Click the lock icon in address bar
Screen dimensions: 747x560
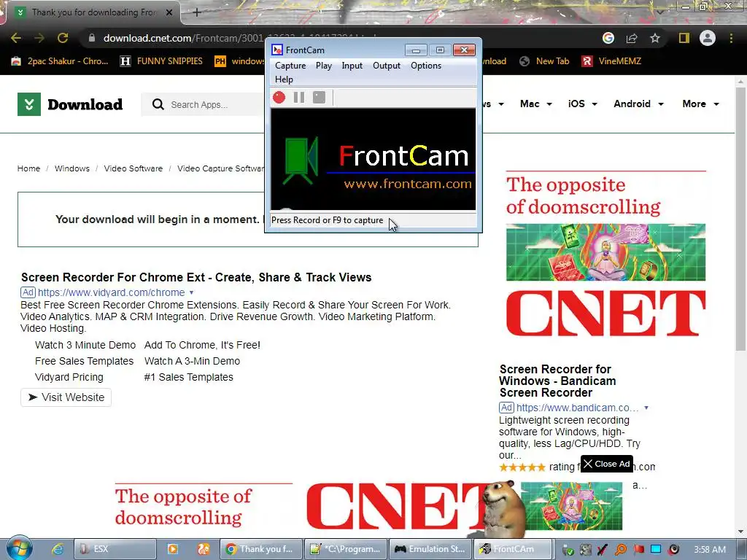[92, 38]
